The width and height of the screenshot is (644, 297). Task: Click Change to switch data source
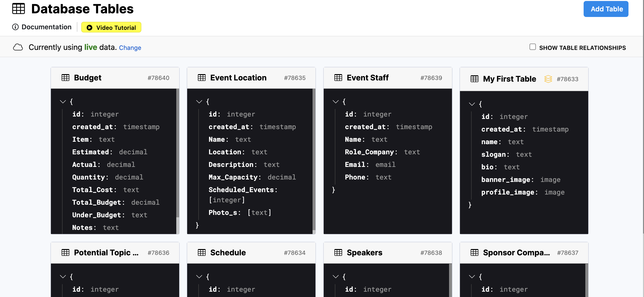tap(130, 48)
